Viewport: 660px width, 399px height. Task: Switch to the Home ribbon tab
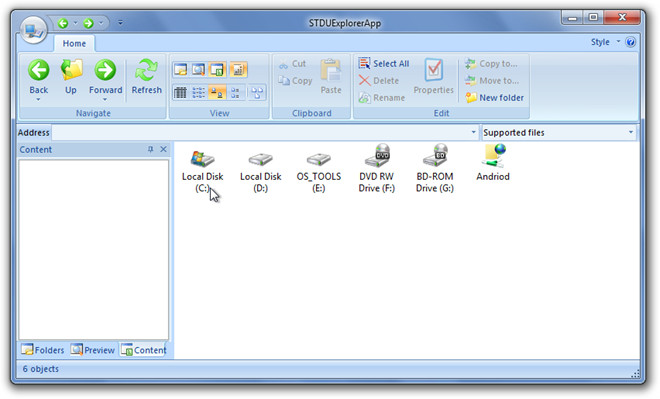[74, 44]
